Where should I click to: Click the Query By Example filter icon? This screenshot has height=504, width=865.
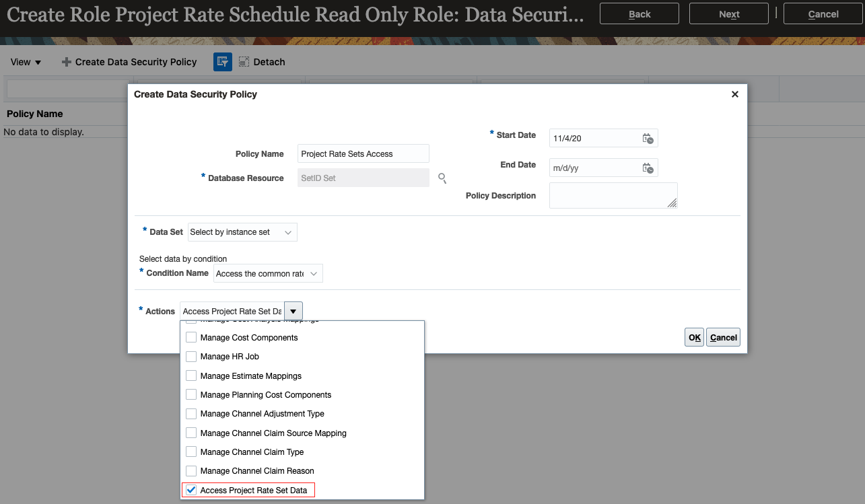[x=223, y=62]
